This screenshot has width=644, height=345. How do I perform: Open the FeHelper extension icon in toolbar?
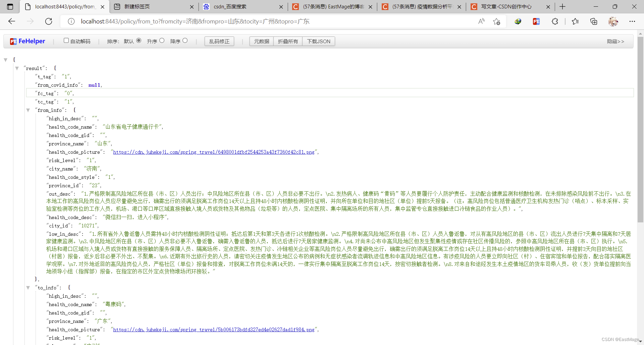tap(536, 21)
